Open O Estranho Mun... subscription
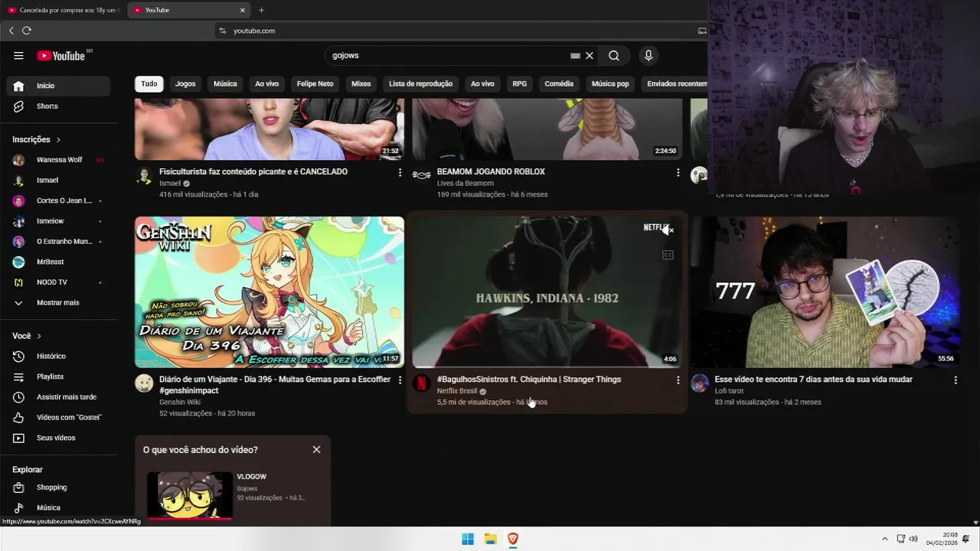 (60, 241)
